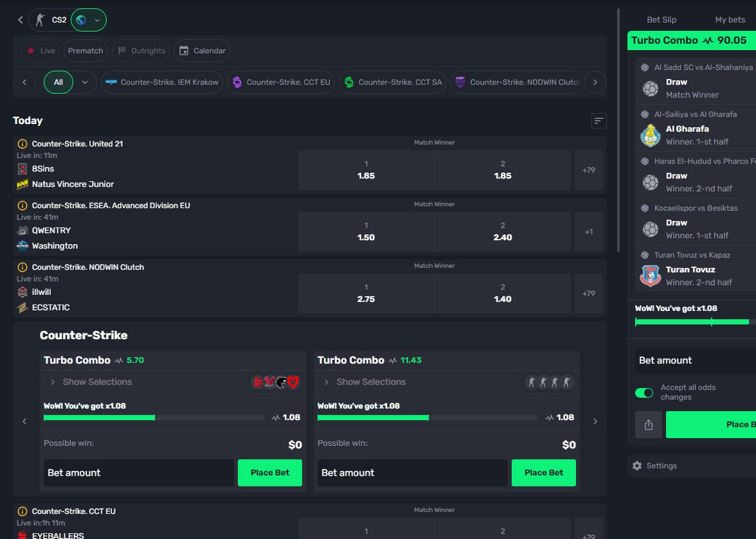
Task: Switch to the My bets tab
Action: (x=730, y=19)
